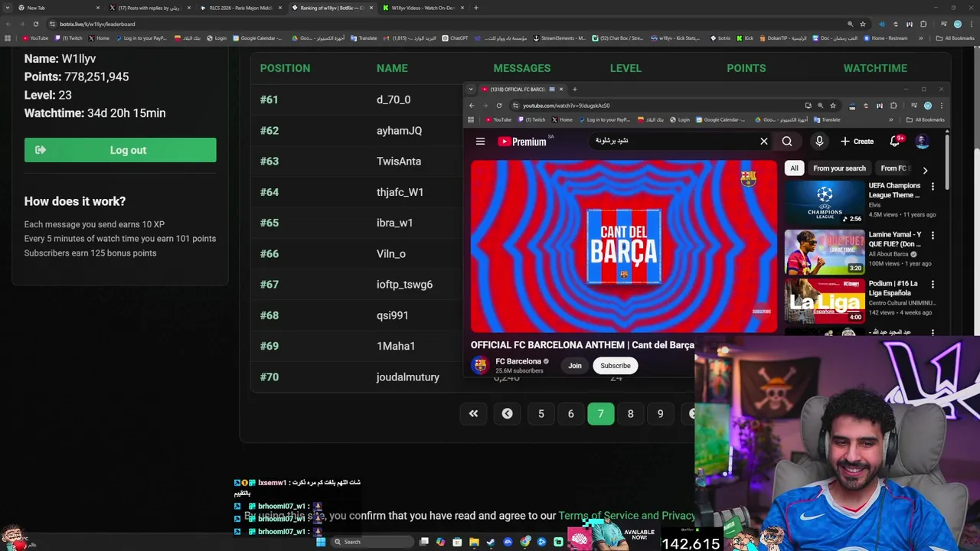This screenshot has width=980, height=551.
Task: Reload the botrix leaderboard page
Action: pyautogui.click(x=35, y=24)
